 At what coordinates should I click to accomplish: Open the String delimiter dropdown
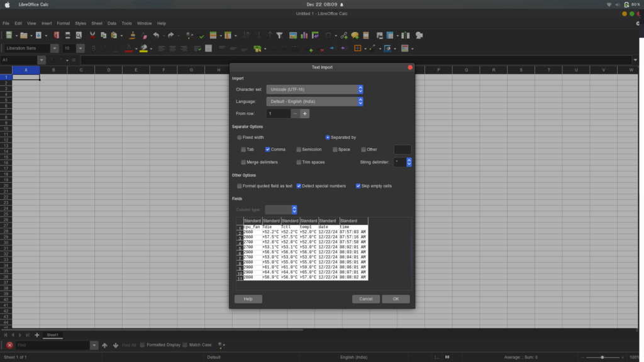[x=402, y=162]
